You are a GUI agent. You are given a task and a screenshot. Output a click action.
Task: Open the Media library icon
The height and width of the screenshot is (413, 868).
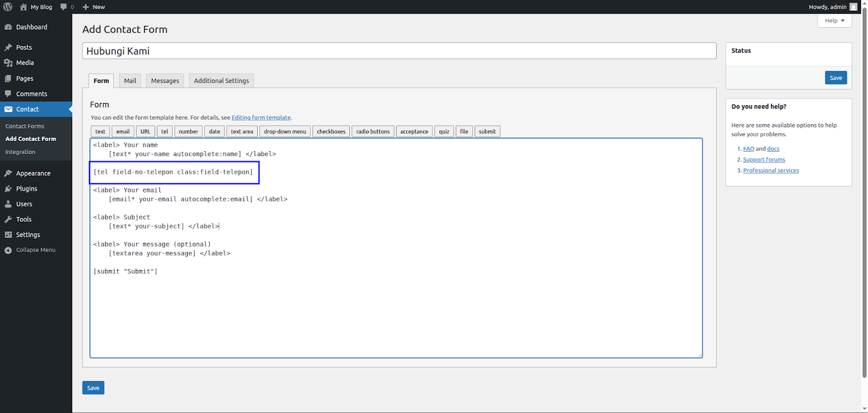pos(8,63)
